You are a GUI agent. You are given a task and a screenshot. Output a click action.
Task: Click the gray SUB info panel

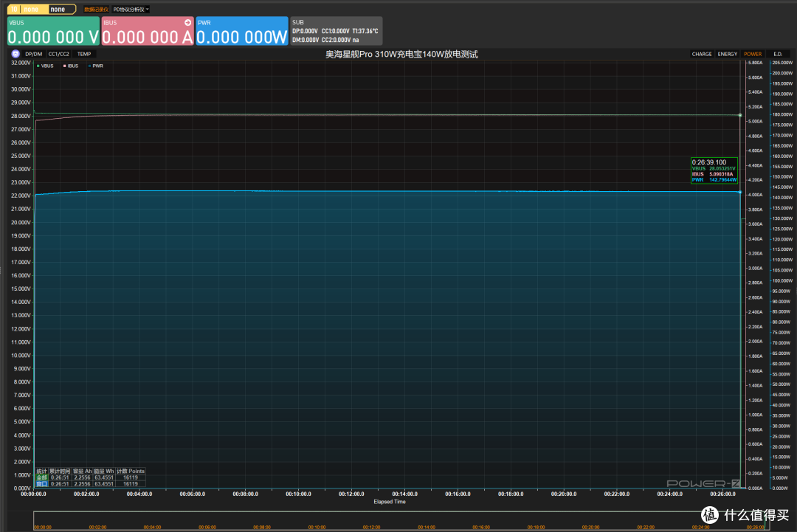click(336, 32)
